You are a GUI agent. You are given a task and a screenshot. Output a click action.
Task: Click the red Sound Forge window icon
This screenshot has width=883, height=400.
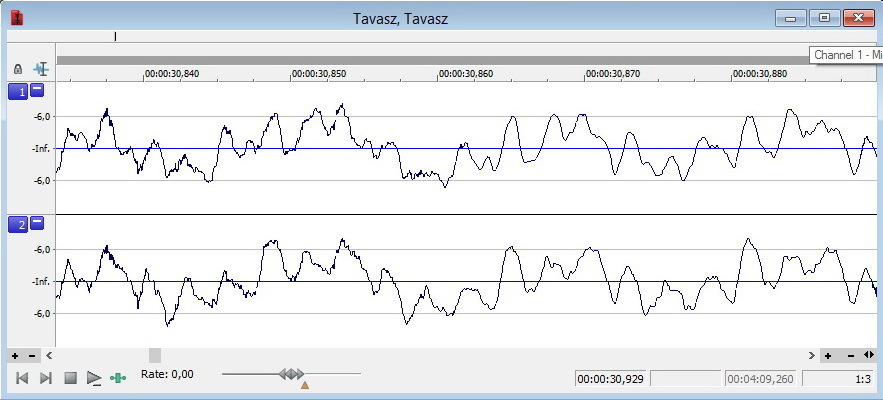click(x=17, y=18)
